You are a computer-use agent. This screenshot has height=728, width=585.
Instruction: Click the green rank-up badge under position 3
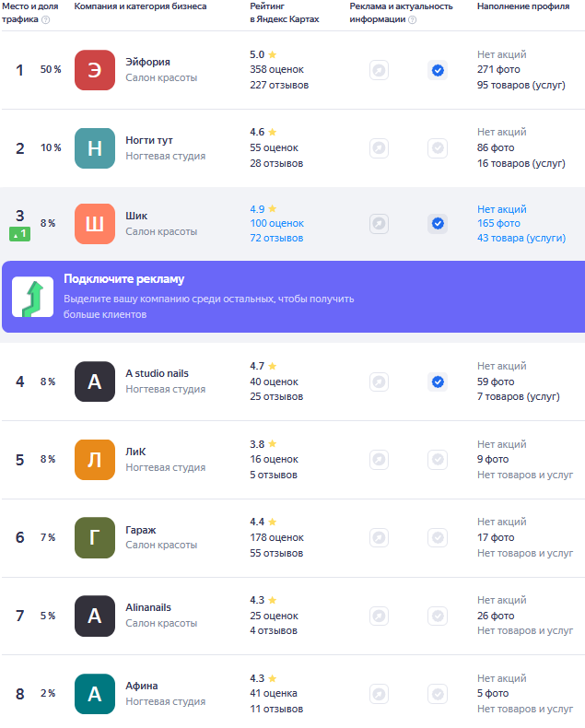[x=20, y=234]
